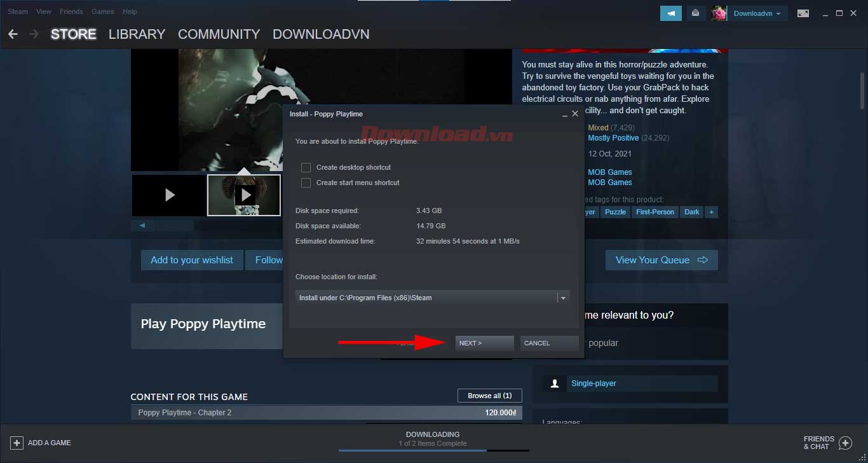This screenshot has height=463, width=868.
Task: Click CANCEL in the install dialog
Action: point(549,343)
